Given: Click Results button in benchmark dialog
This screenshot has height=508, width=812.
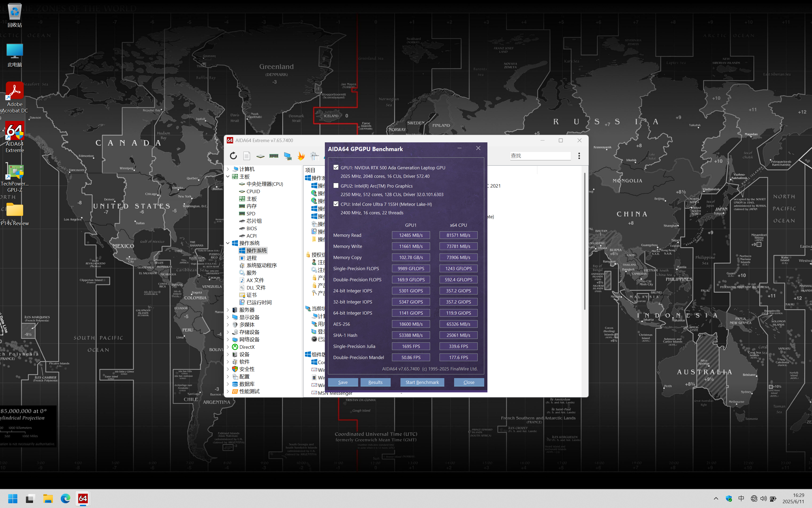Looking at the screenshot, I should pyautogui.click(x=375, y=382).
